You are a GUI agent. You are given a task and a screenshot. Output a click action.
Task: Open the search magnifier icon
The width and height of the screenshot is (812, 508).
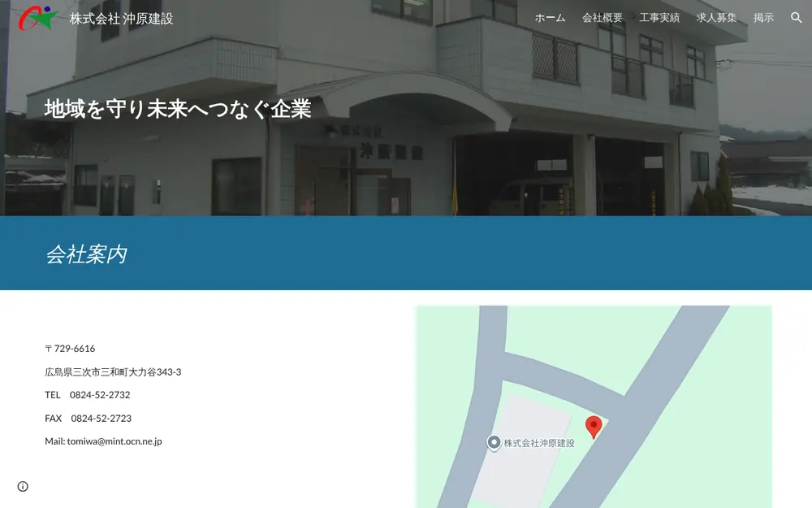796,18
